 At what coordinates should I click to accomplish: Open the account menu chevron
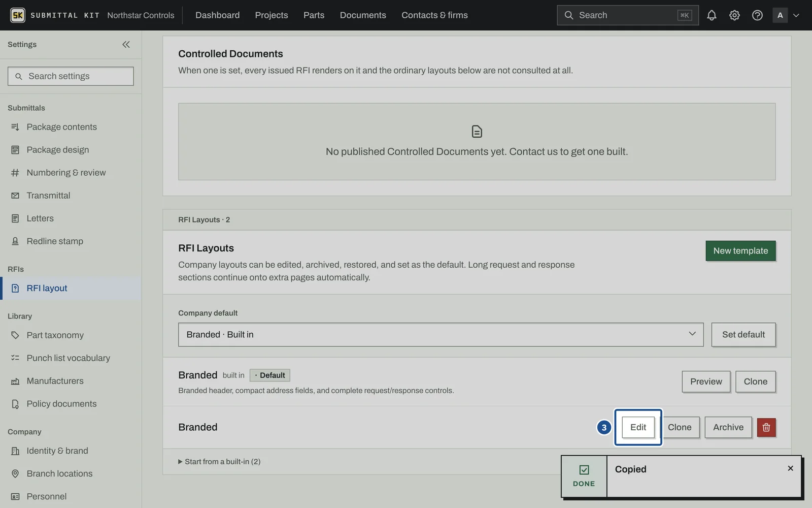point(796,15)
